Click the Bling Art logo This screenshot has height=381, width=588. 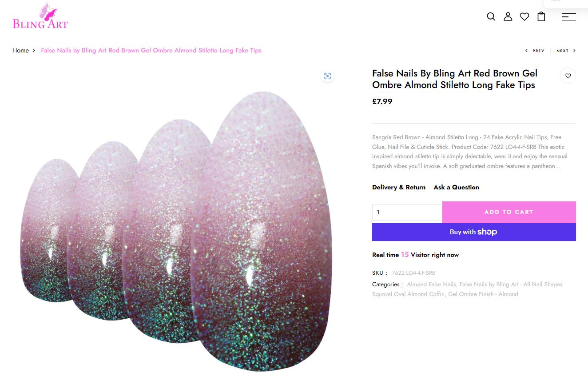coord(40,16)
